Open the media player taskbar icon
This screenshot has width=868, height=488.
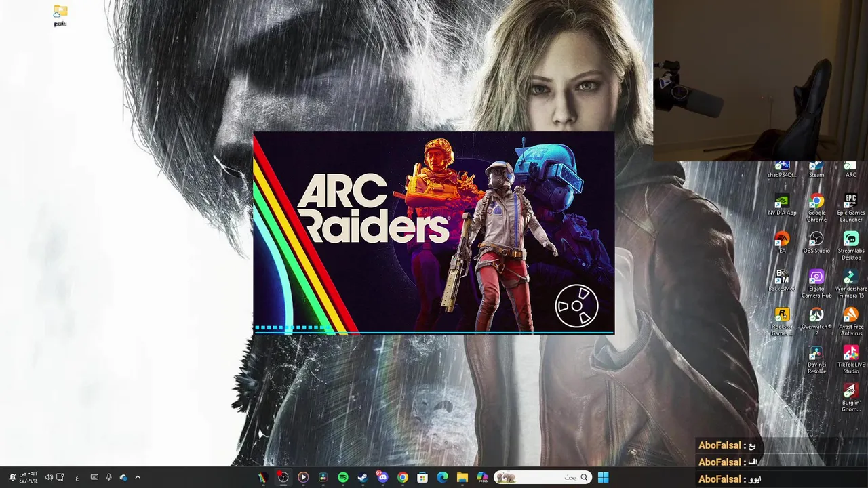click(x=303, y=477)
